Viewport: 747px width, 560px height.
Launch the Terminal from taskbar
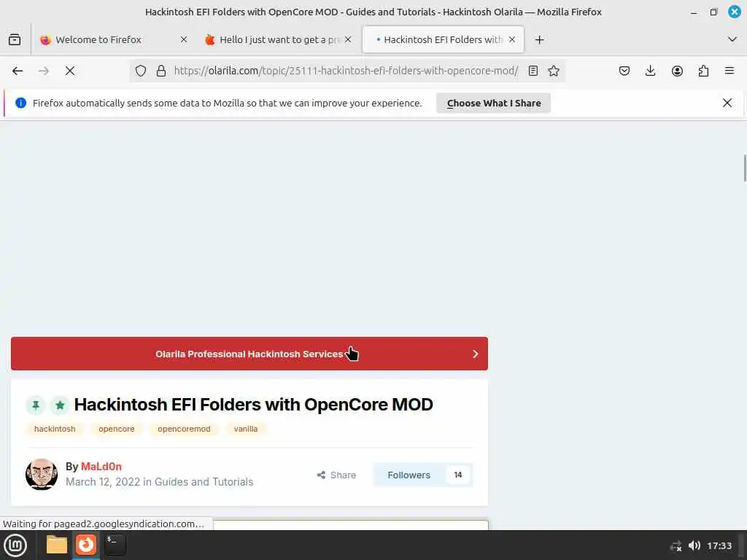tap(115, 545)
